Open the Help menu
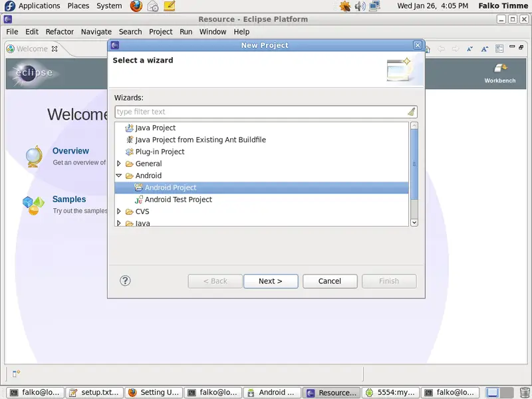This screenshot has height=399, width=532. click(x=241, y=31)
